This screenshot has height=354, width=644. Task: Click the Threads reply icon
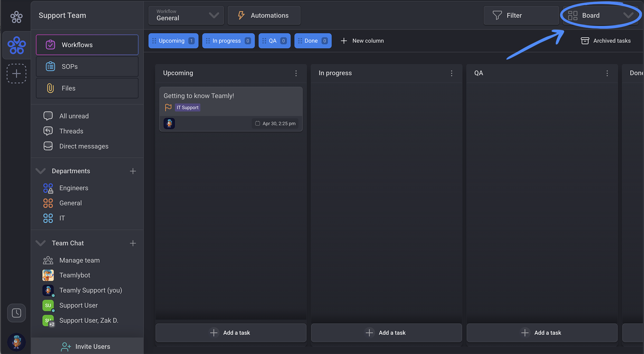(x=48, y=131)
